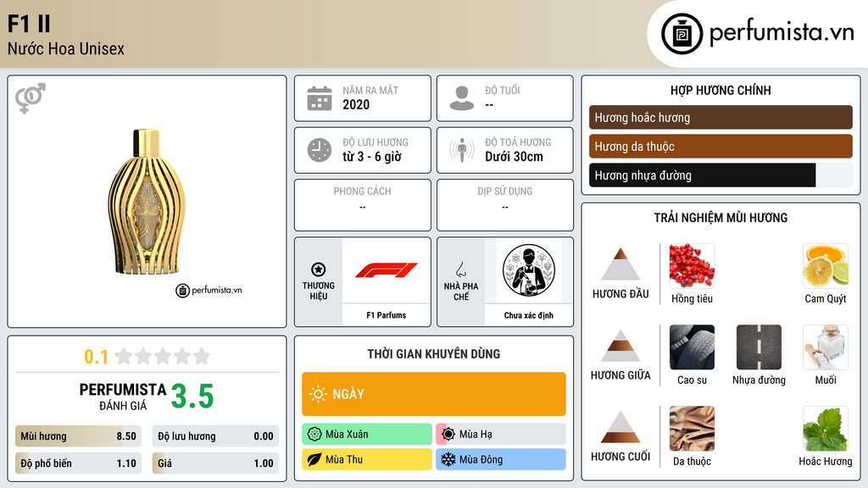Click the Perfumista đánh giá label
The image size is (868, 488).
pyautogui.click(x=123, y=396)
